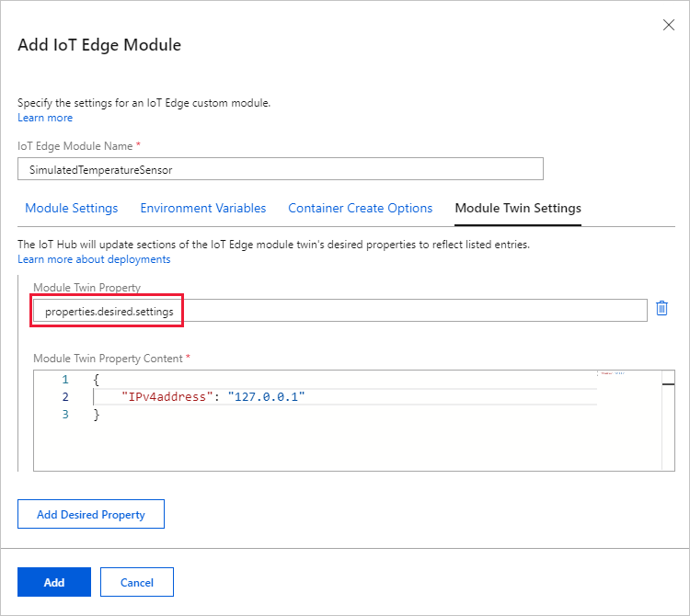Delete the module twin property with trash icon
This screenshot has height=616, width=690.
click(x=661, y=309)
